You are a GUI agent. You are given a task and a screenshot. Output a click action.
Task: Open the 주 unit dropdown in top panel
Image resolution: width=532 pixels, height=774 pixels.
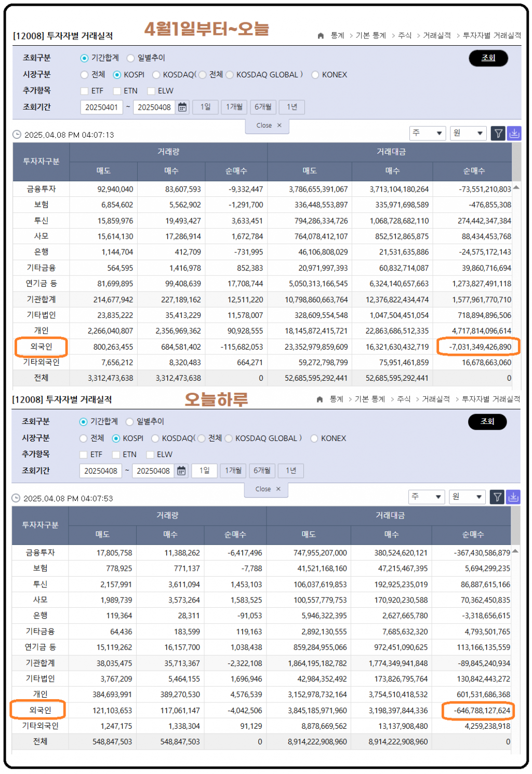[427, 134]
